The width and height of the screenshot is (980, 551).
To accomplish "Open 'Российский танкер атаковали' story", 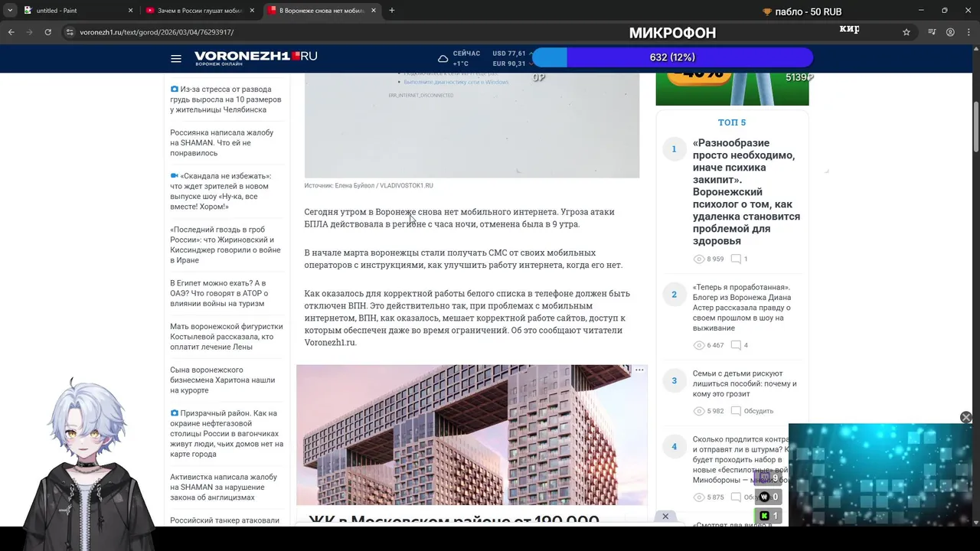I will click(224, 520).
